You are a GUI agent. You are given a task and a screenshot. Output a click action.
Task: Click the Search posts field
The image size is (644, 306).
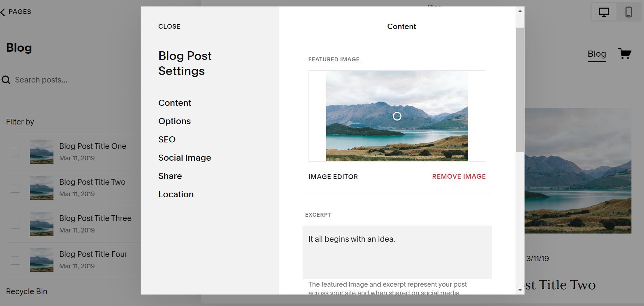(41, 80)
